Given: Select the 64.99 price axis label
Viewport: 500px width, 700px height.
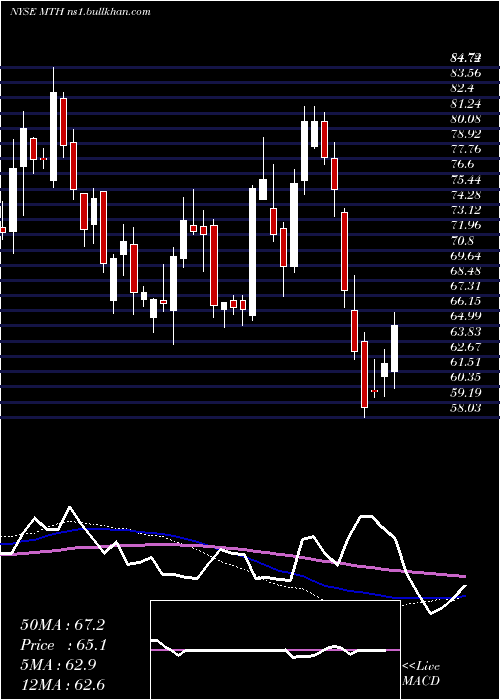Looking at the screenshot, I should tap(466, 317).
